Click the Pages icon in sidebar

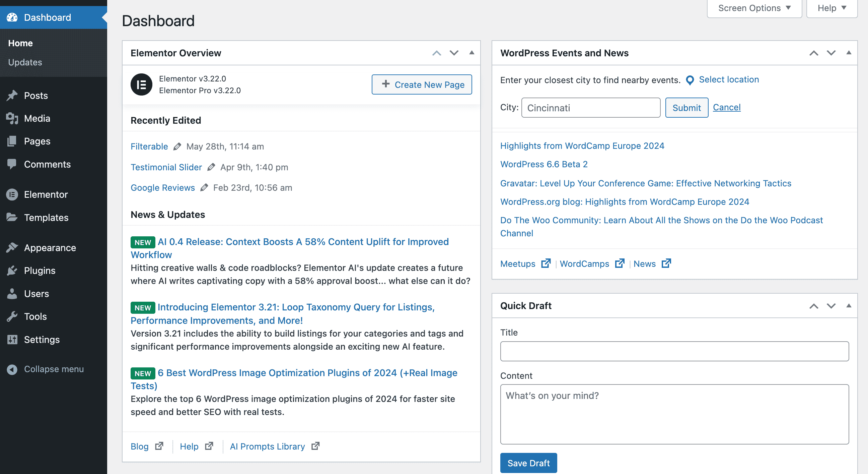[x=12, y=141]
